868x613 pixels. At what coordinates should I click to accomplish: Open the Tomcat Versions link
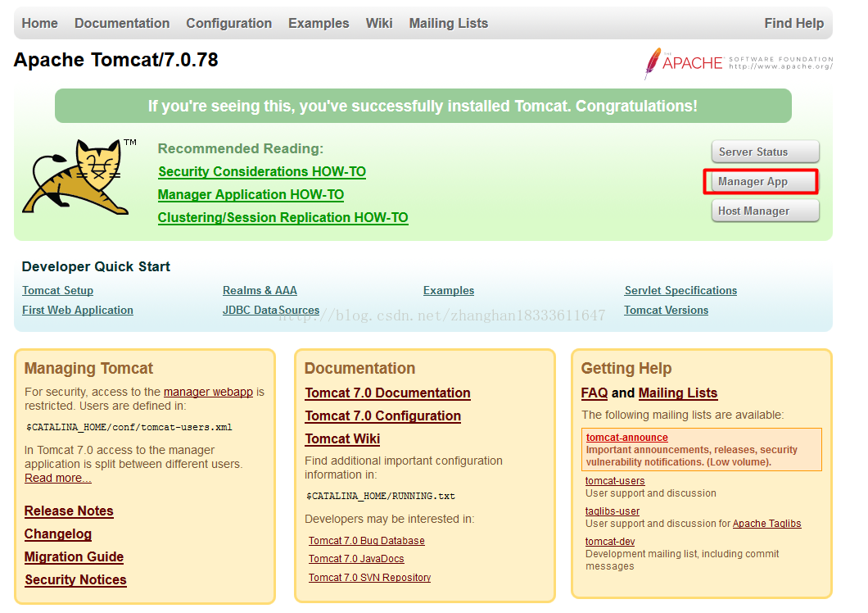[666, 311]
